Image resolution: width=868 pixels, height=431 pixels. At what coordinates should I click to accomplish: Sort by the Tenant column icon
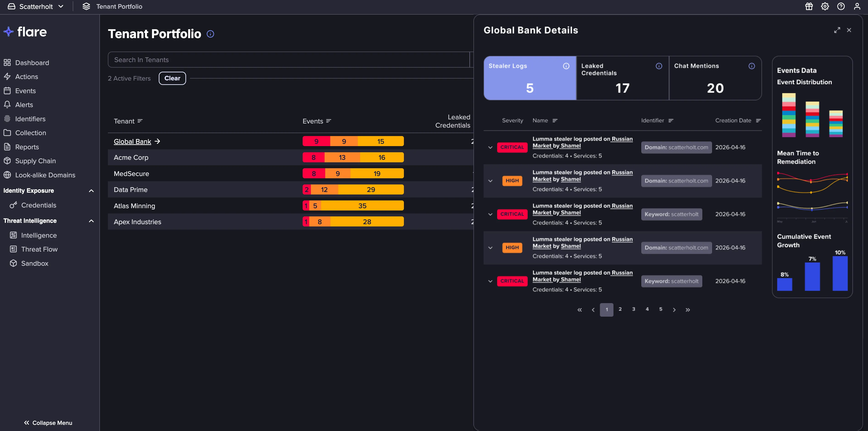pos(140,121)
